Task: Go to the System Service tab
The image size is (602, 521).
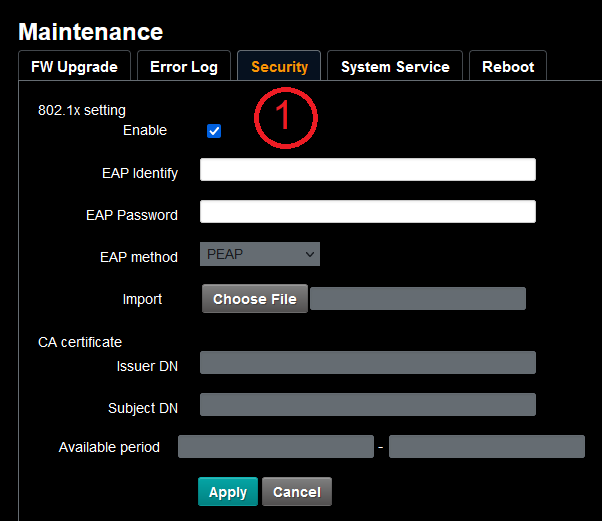Action: (x=395, y=67)
